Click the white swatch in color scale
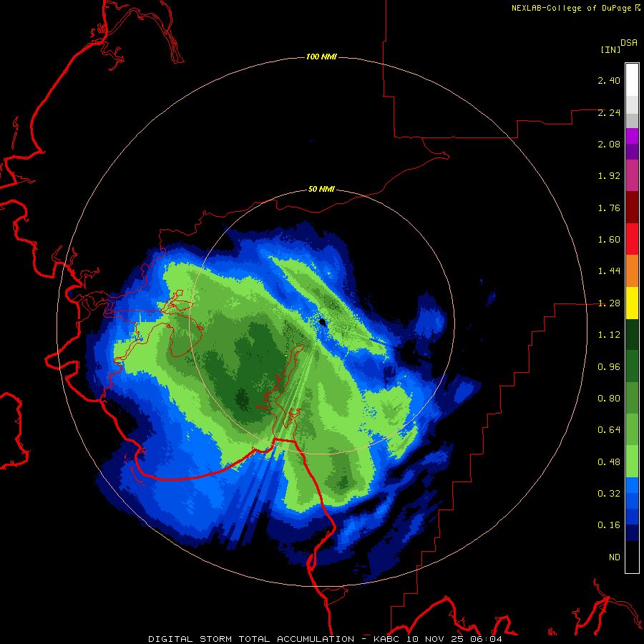644x644 pixels. pyautogui.click(x=632, y=80)
